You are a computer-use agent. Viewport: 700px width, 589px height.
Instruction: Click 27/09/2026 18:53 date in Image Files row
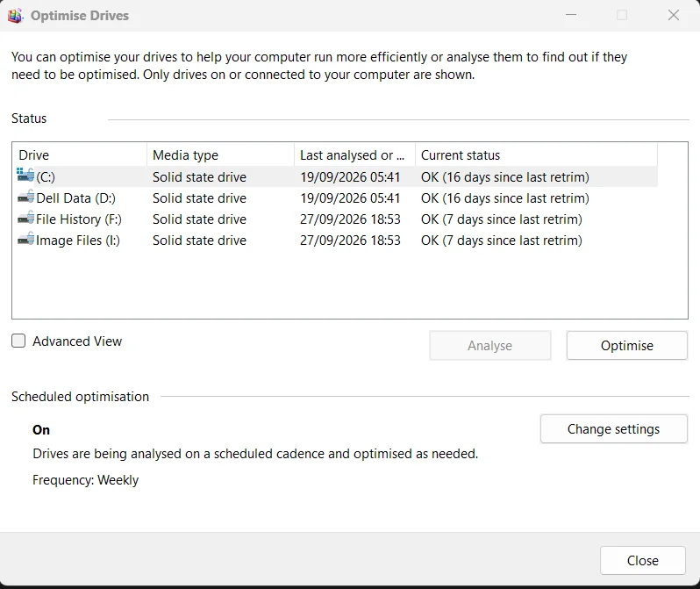point(350,240)
